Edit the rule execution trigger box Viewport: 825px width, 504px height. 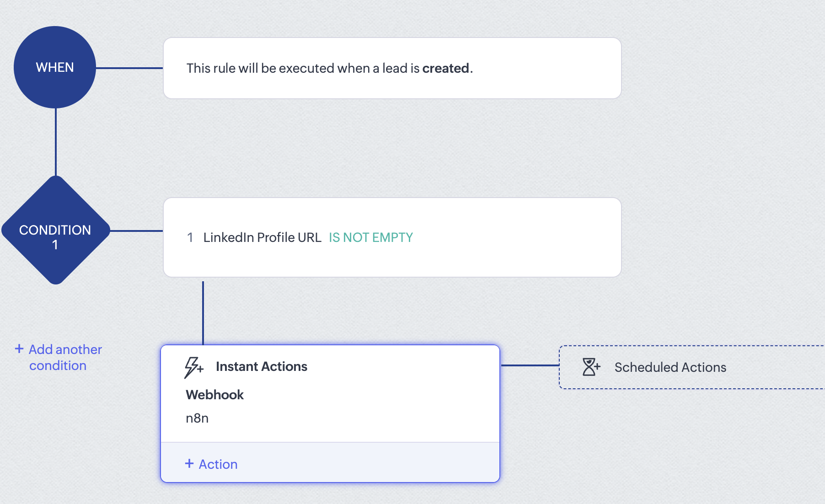point(392,68)
